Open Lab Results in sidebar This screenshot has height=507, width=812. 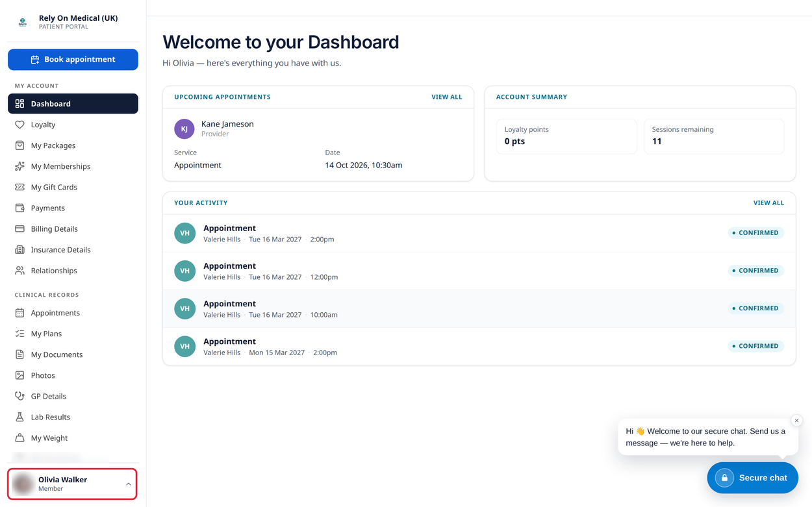(x=73, y=417)
